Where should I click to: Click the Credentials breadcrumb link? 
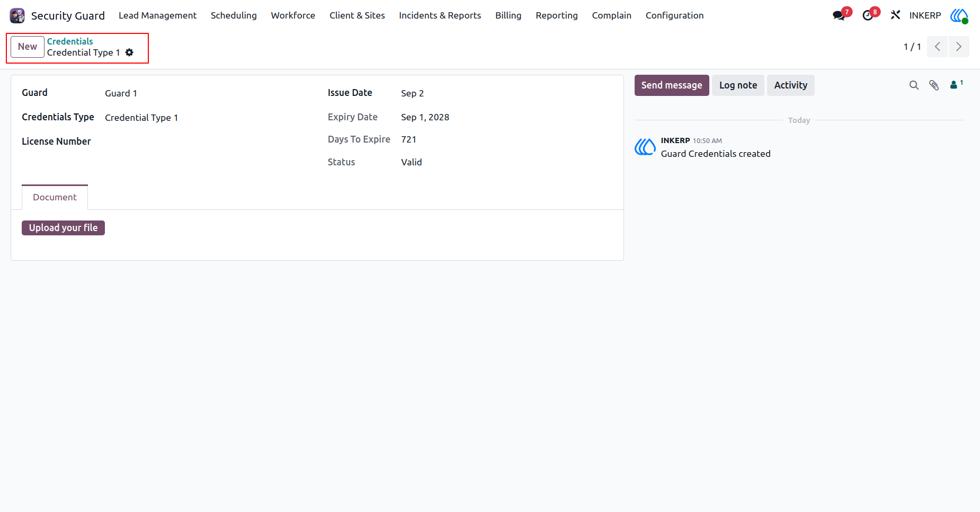[x=70, y=41]
